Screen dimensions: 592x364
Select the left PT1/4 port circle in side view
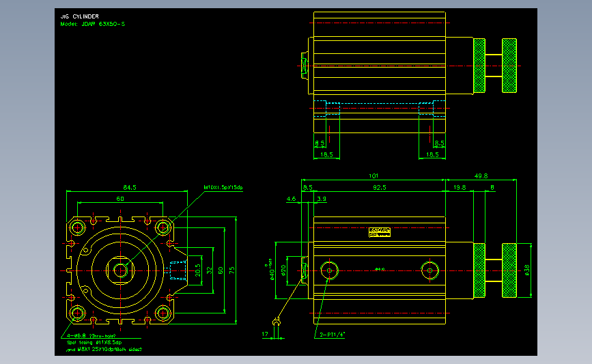click(x=329, y=270)
